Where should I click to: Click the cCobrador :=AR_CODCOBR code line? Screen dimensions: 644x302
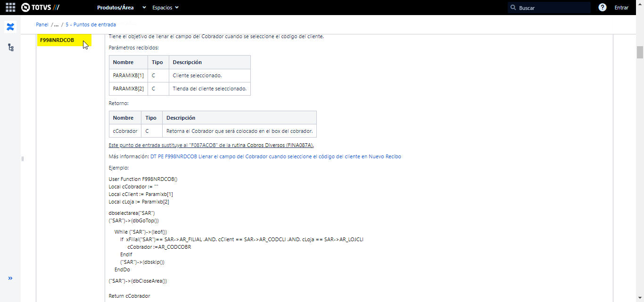point(159,247)
